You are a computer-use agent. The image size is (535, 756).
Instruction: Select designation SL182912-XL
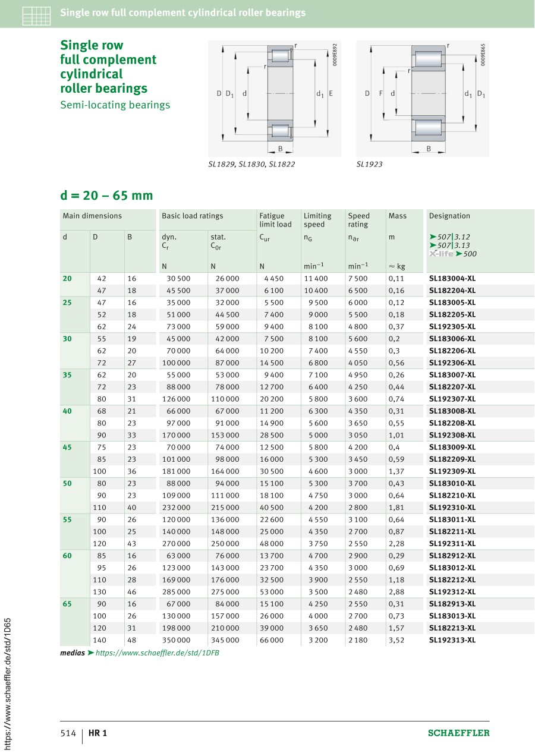(x=452, y=556)
